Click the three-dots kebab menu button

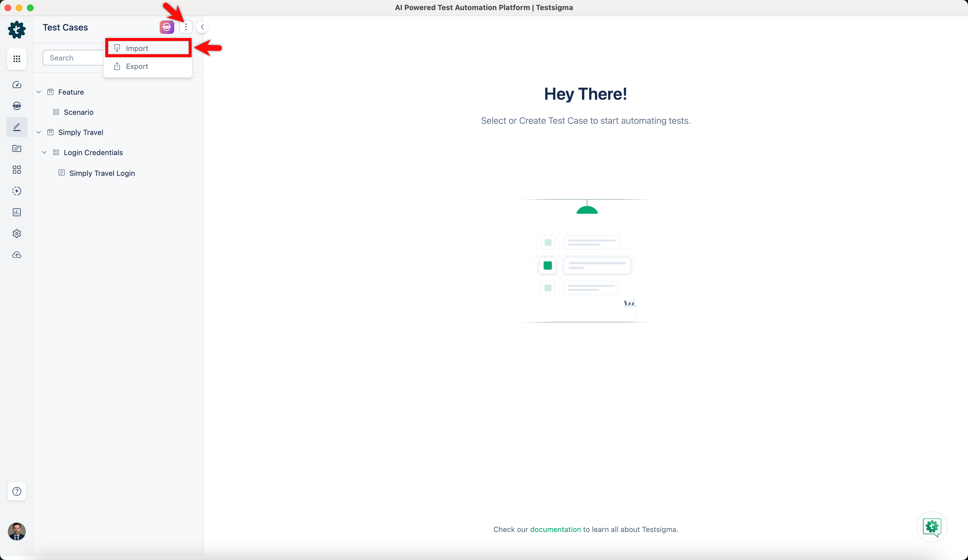[x=185, y=27]
